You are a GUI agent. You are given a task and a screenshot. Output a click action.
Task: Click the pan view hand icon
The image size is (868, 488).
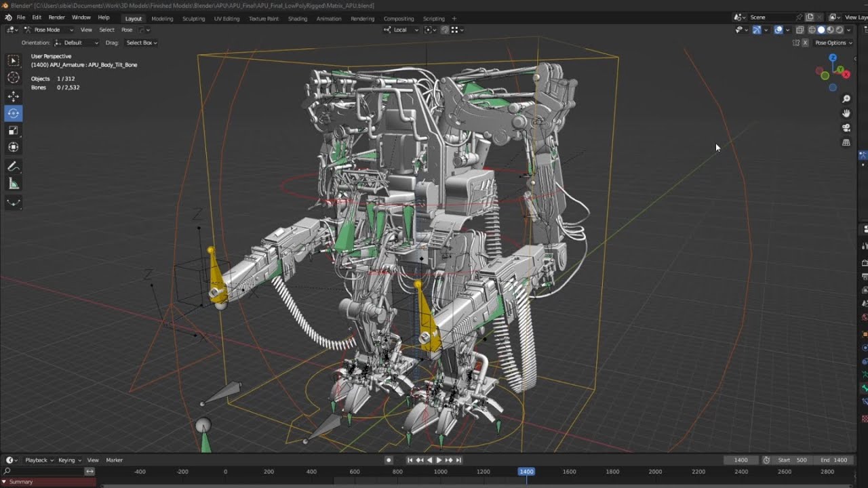click(x=846, y=113)
